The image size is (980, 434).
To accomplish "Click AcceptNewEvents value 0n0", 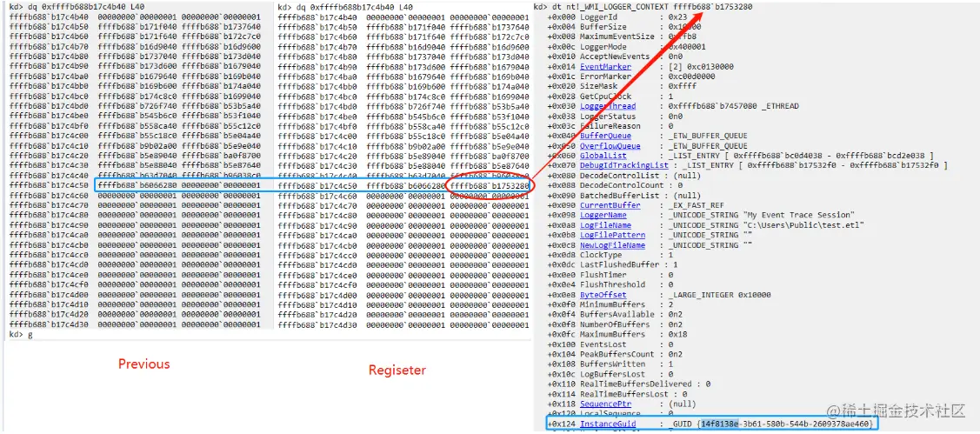I will coord(676,57).
